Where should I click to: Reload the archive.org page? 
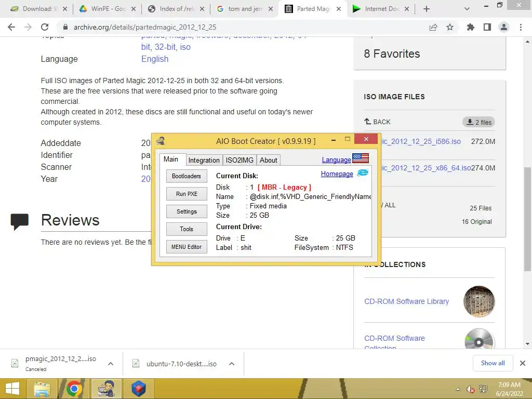point(45,27)
